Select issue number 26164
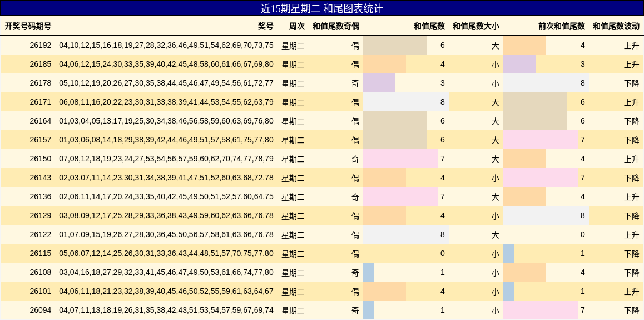This screenshot has width=644, height=320. pyautogui.click(x=41, y=121)
